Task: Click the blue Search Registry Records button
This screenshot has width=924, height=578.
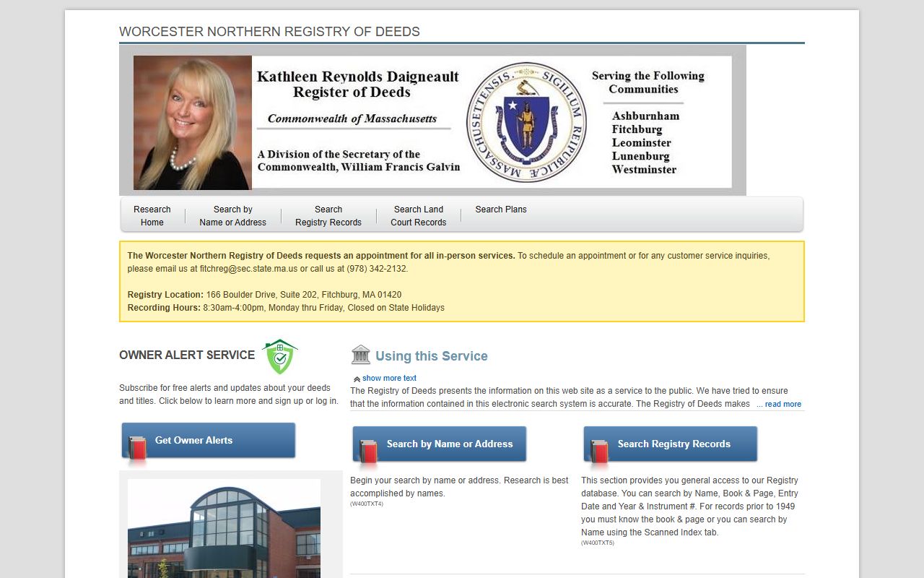Action: point(671,444)
